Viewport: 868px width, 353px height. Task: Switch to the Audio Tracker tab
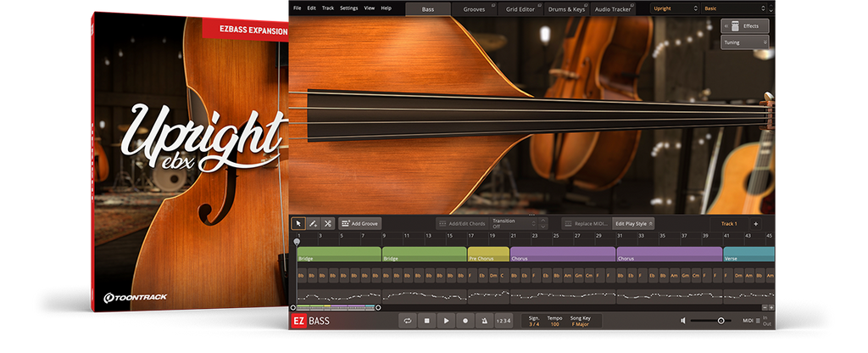pos(614,8)
